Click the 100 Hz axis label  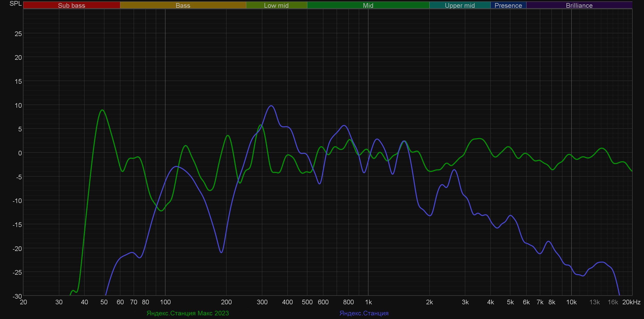click(165, 302)
